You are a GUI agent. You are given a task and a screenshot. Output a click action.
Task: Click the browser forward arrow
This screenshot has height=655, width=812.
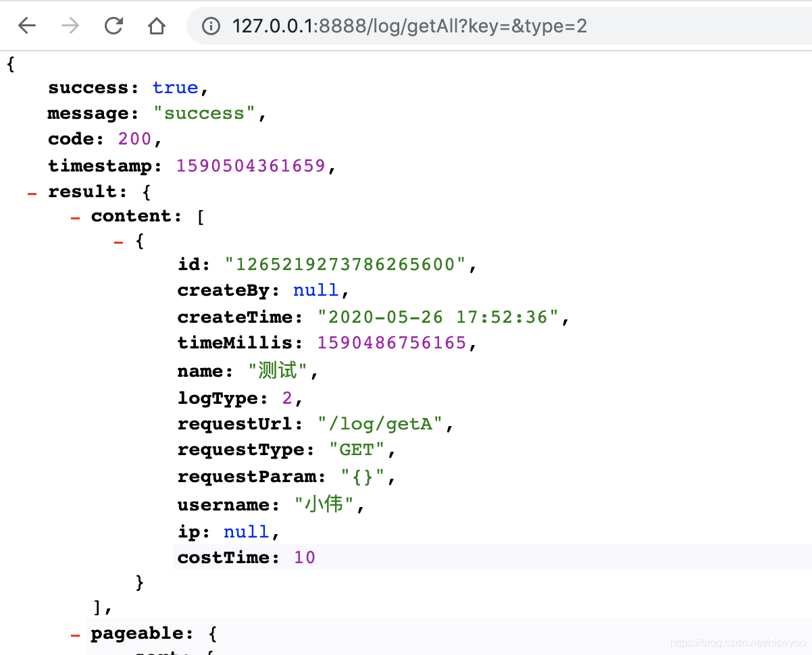pos(70,26)
